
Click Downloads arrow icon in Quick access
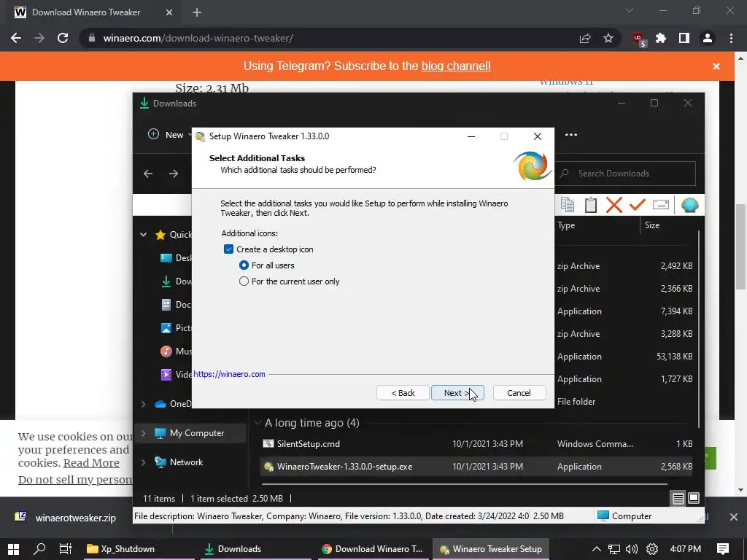tap(166, 281)
